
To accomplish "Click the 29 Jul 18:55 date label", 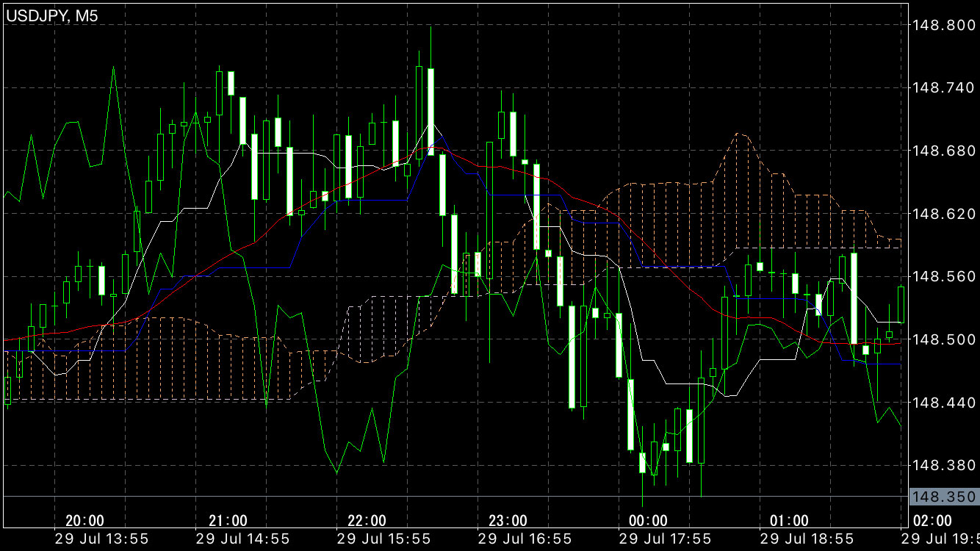I will click(807, 539).
